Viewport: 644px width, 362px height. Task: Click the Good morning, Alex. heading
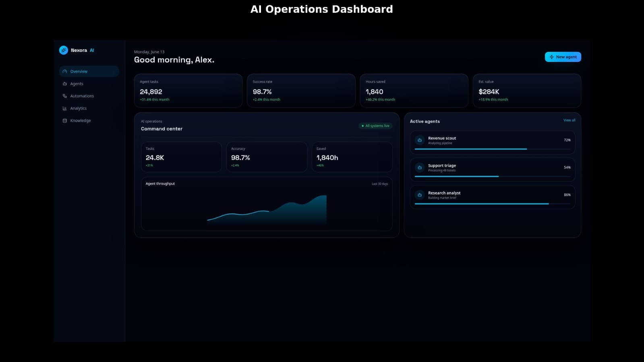point(174,60)
